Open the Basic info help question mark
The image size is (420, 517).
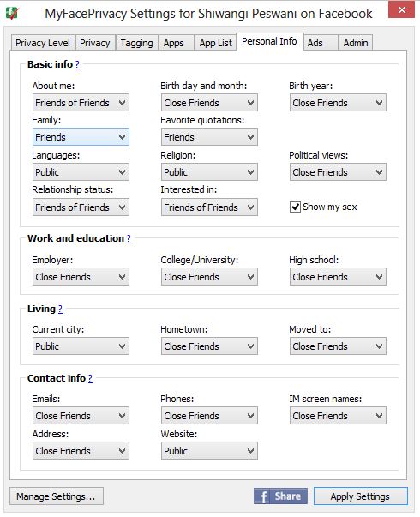tap(77, 64)
